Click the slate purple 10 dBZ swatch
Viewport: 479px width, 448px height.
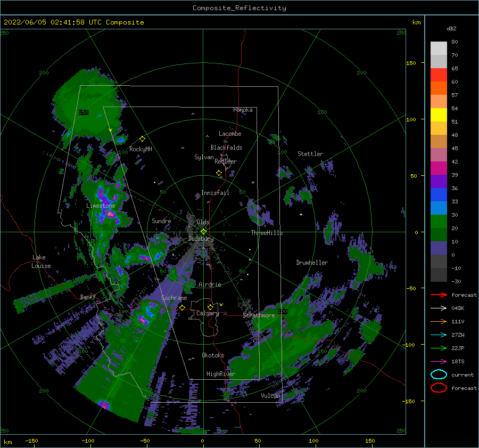click(x=439, y=248)
